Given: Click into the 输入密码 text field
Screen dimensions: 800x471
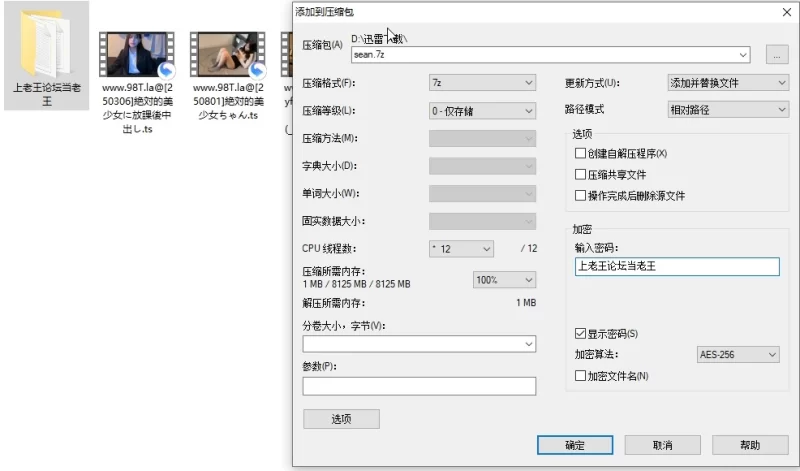Looking at the screenshot, I should pyautogui.click(x=677, y=267).
